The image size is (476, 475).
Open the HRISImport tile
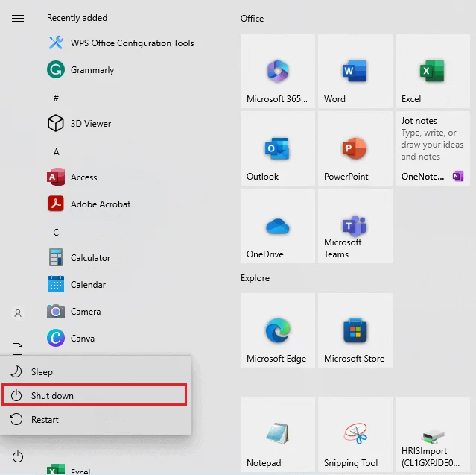tap(433, 435)
